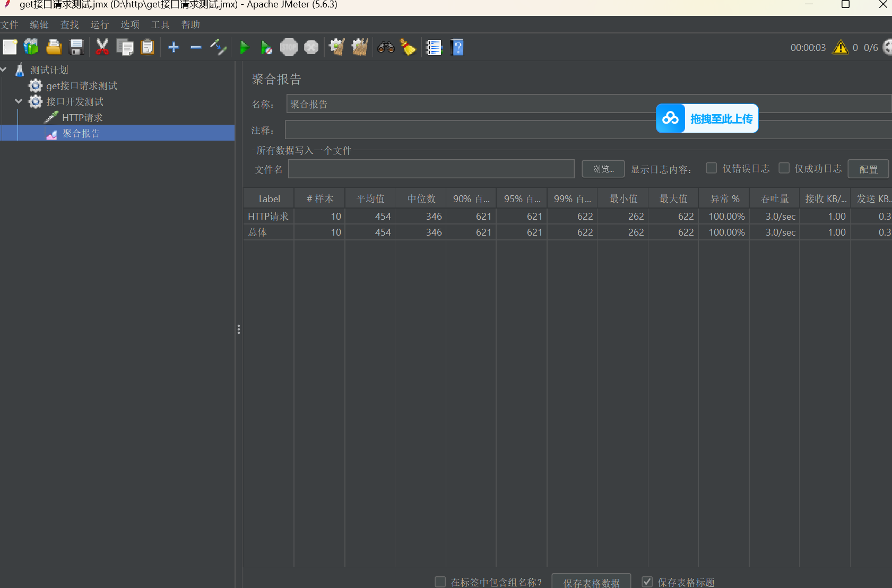Click the 浏览... browse button
Viewport: 892px width, 588px height.
pos(603,169)
